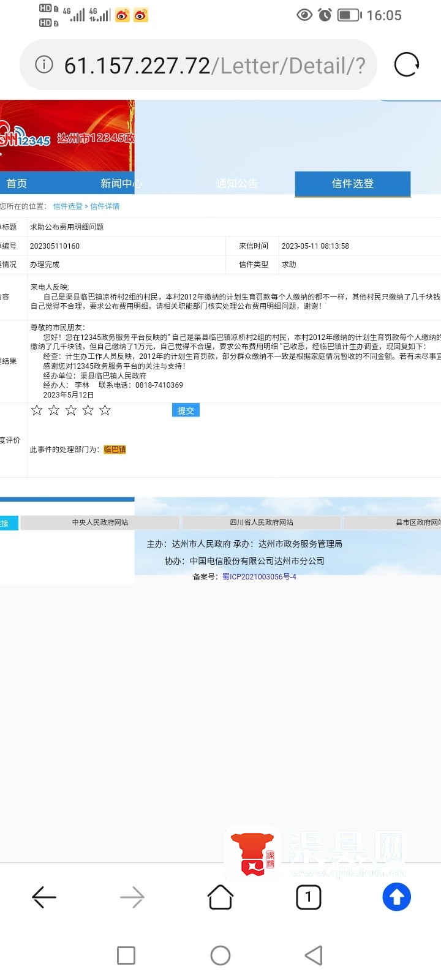Tap the blue scroll-to-top arrow icon
441x980 pixels.
pos(397,897)
